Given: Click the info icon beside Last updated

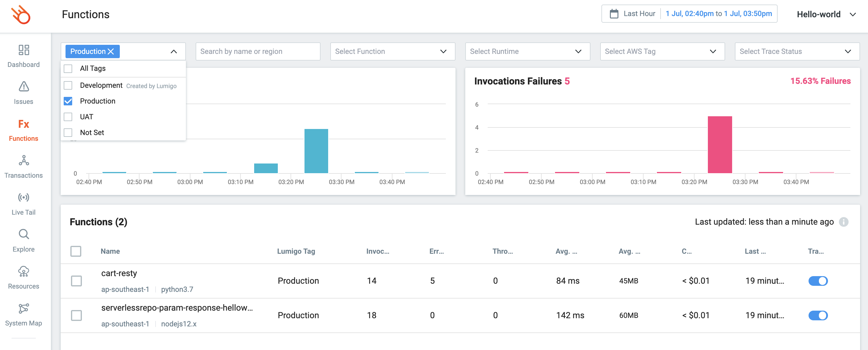Looking at the screenshot, I should (843, 222).
